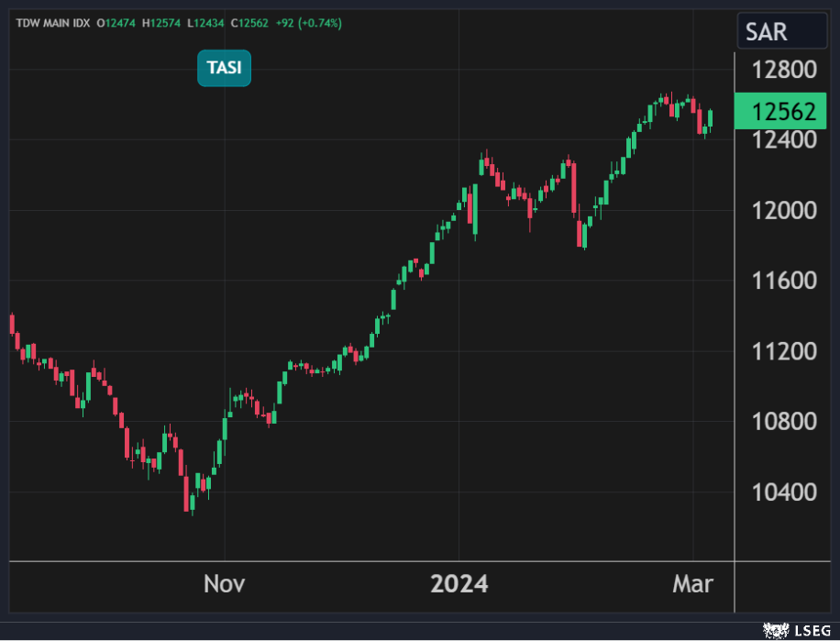
Task: Click the TASI symbol badge
Action: [224, 69]
